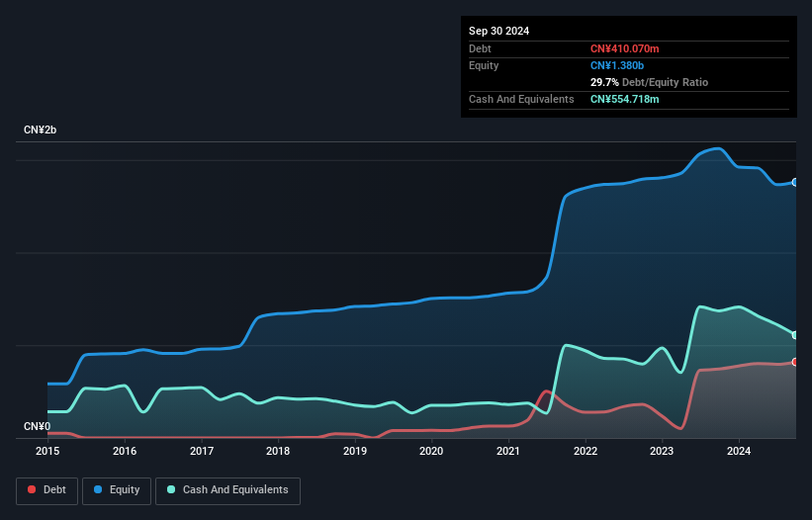Click the 2020 x-axis label

click(x=431, y=451)
